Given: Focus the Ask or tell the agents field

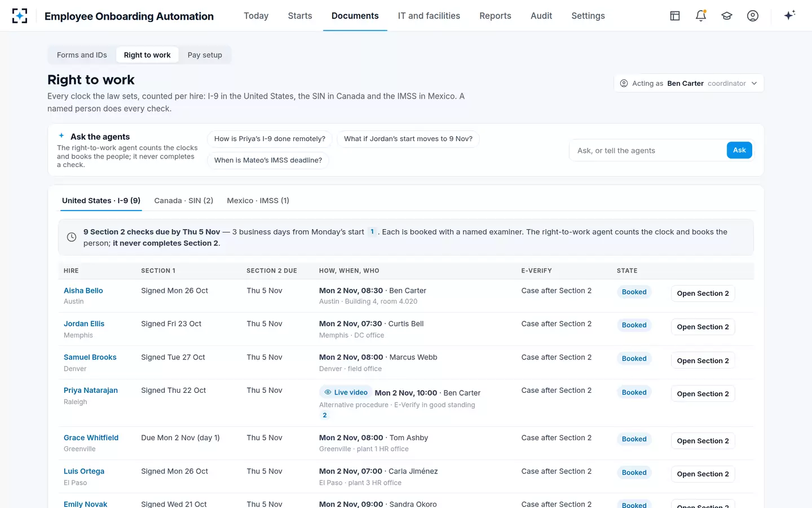Looking at the screenshot, I should (648, 151).
